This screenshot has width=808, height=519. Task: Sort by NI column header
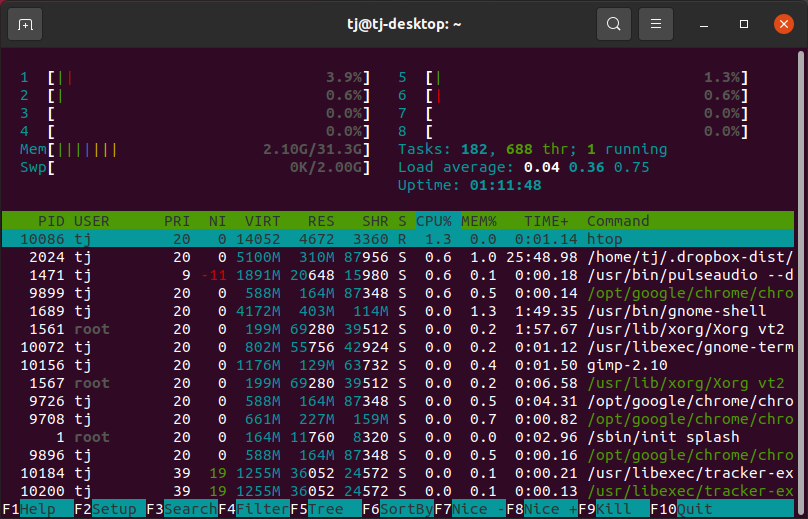pyautogui.click(x=217, y=221)
